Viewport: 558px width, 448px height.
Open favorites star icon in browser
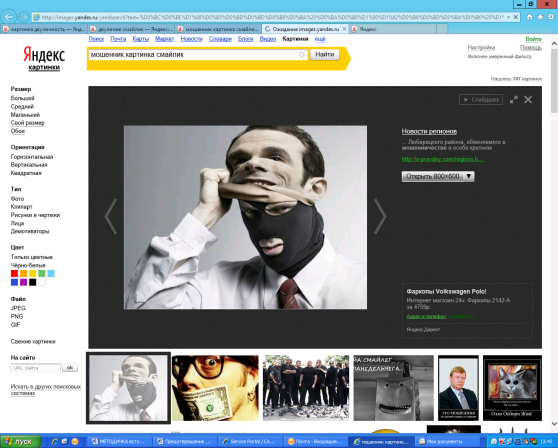(x=540, y=17)
